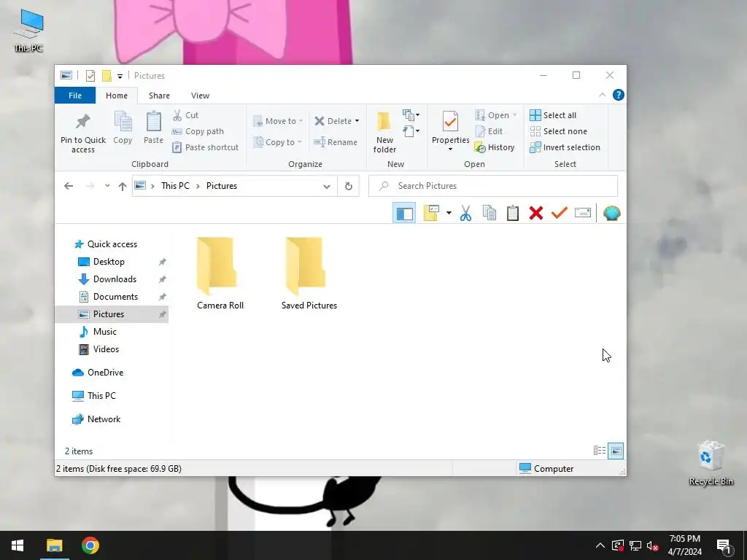Open the File menu

tap(75, 96)
